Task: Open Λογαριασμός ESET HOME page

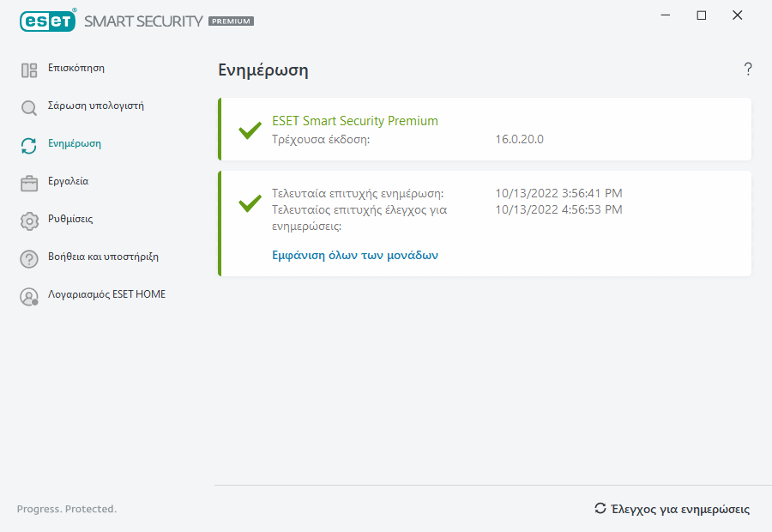Action: tap(106, 294)
